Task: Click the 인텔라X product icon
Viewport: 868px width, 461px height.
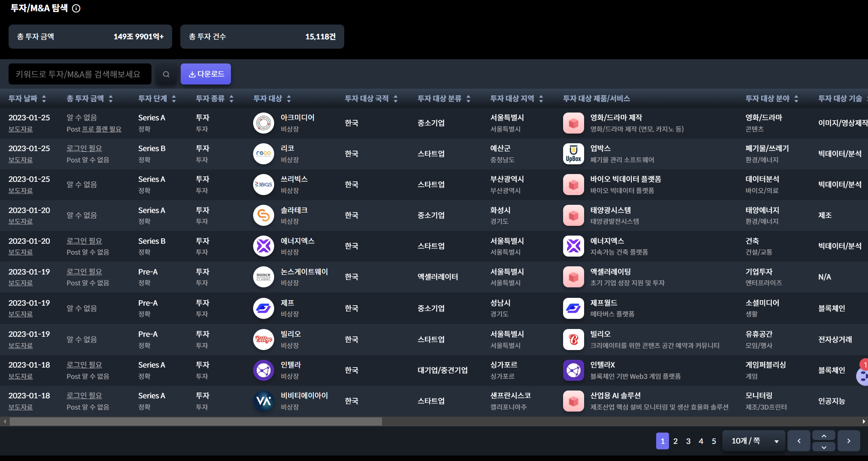Action: point(573,370)
